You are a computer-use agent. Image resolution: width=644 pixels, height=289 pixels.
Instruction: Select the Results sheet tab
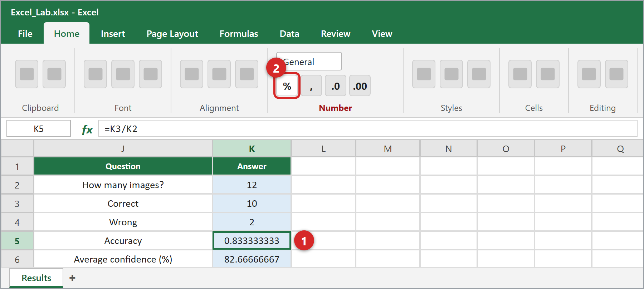click(36, 278)
